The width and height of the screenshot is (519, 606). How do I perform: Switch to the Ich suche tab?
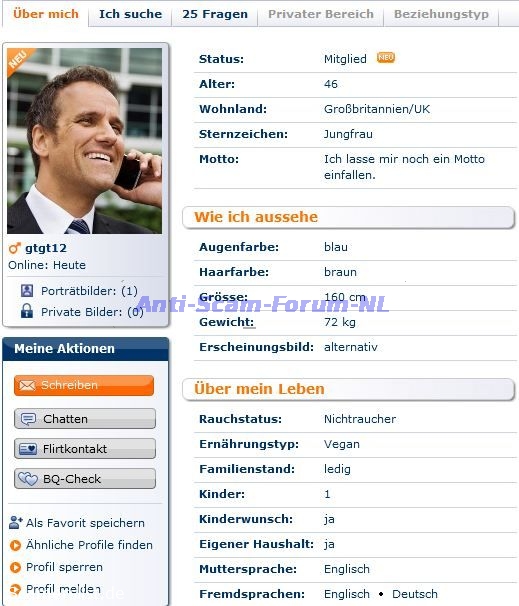130,14
